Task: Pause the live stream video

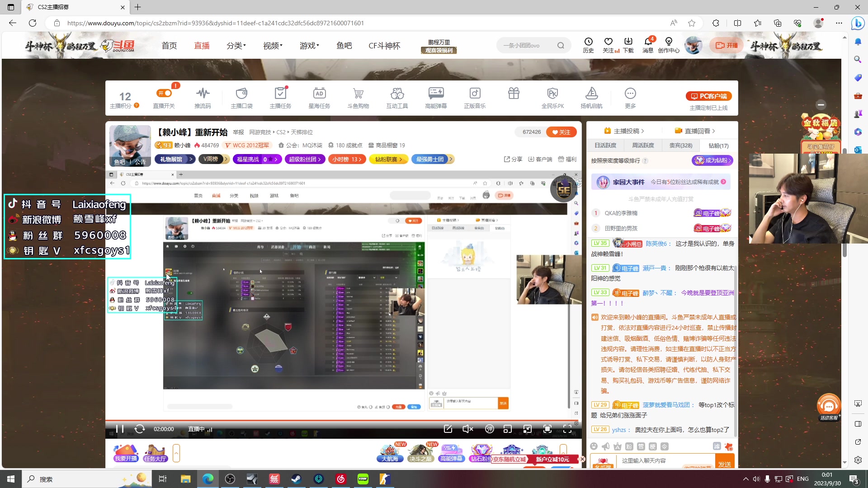Action: click(x=120, y=429)
